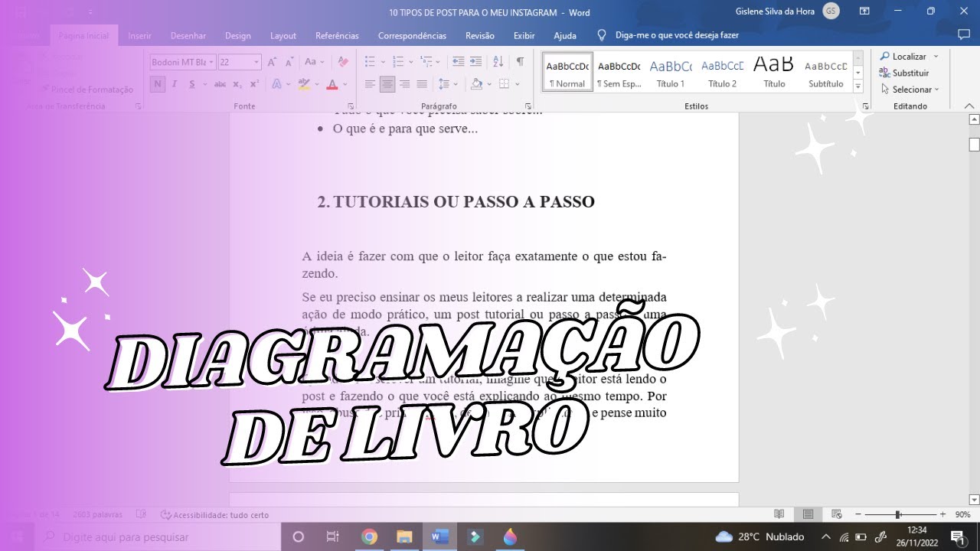The width and height of the screenshot is (980, 551).
Task: Justify the paragraph text
Action: [422, 84]
